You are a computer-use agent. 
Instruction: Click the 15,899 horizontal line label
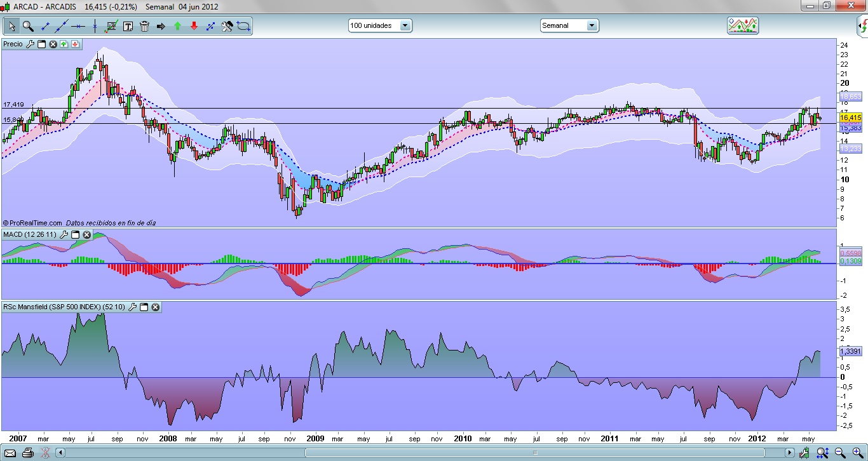[x=13, y=119]
